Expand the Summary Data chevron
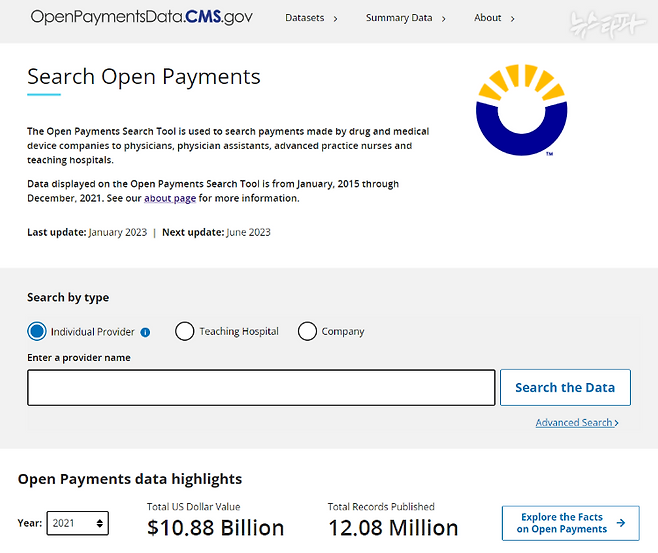The image size is (658, 553). tap(444, 19)
